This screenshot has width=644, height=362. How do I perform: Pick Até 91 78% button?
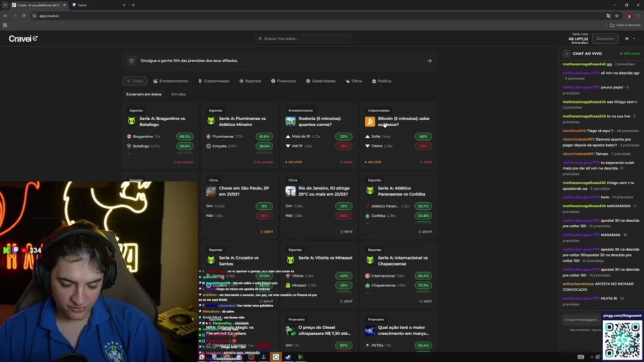point(344,146)
